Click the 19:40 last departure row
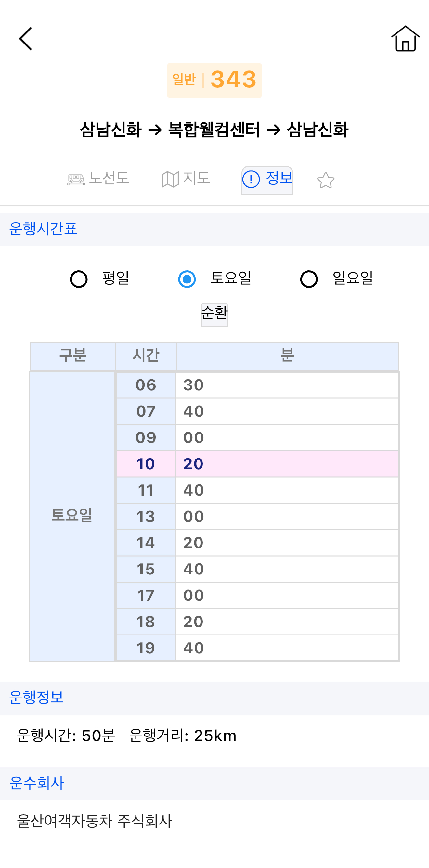This screenshot has width=429, height=868. pos(257,648)
